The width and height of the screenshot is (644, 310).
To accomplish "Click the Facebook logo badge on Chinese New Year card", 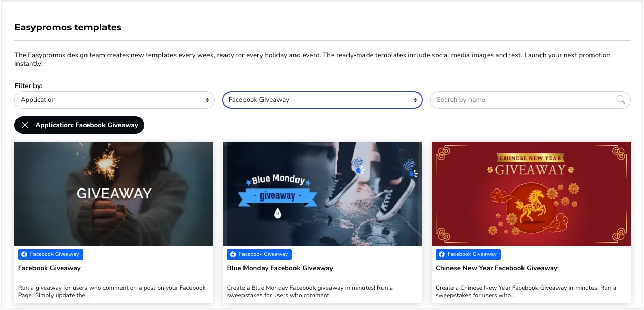I will pos(442,254).
